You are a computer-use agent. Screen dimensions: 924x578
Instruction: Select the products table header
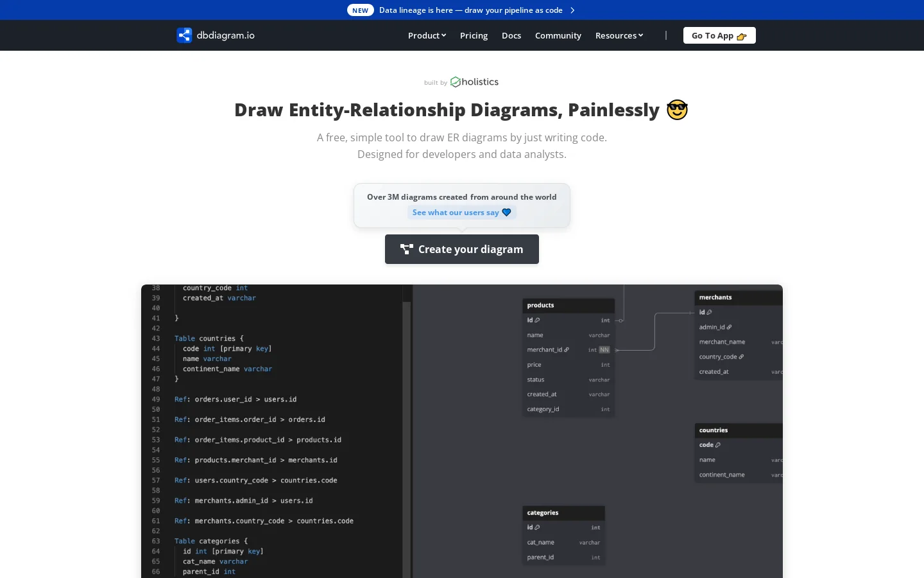click(569, 305)
